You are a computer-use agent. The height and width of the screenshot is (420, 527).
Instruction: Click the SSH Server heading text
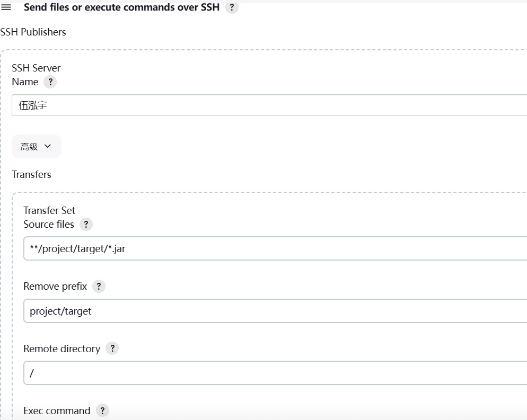(36, 68)
